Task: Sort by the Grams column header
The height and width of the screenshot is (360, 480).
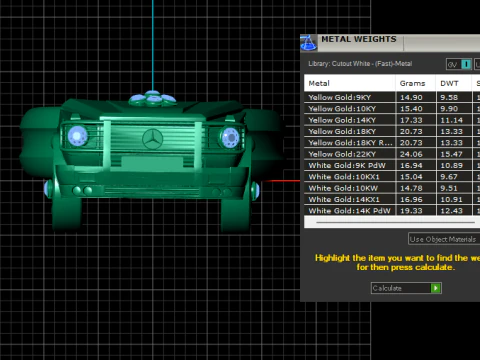Action: pyautogui.click(x=416, y=83)
